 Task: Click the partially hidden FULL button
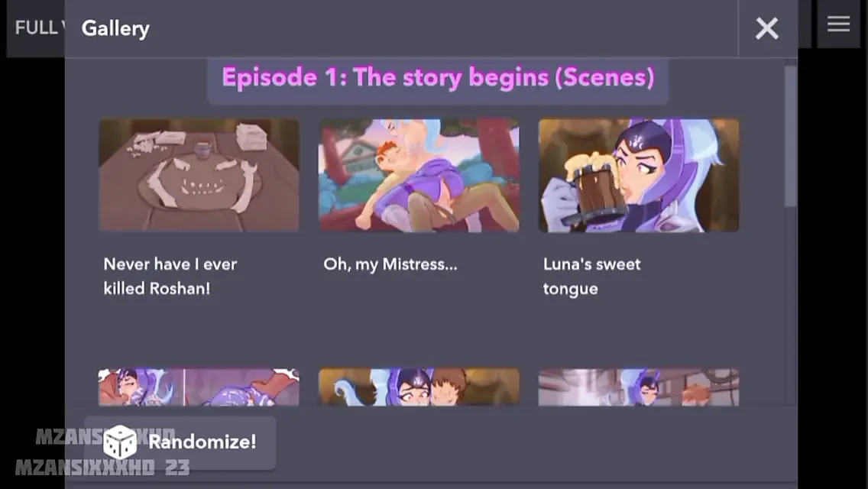click(x=36, y=28)
